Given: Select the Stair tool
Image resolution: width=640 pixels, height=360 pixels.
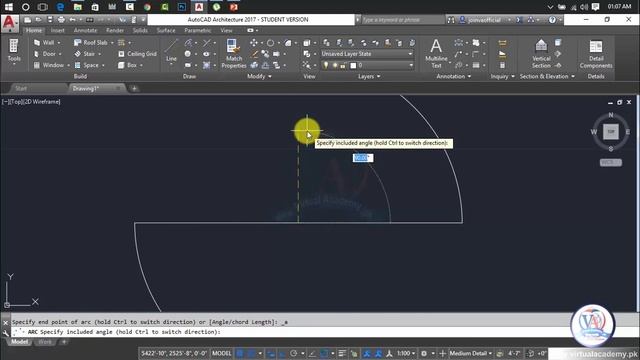Looking at the screenshot, I should [x=84, y=54].
